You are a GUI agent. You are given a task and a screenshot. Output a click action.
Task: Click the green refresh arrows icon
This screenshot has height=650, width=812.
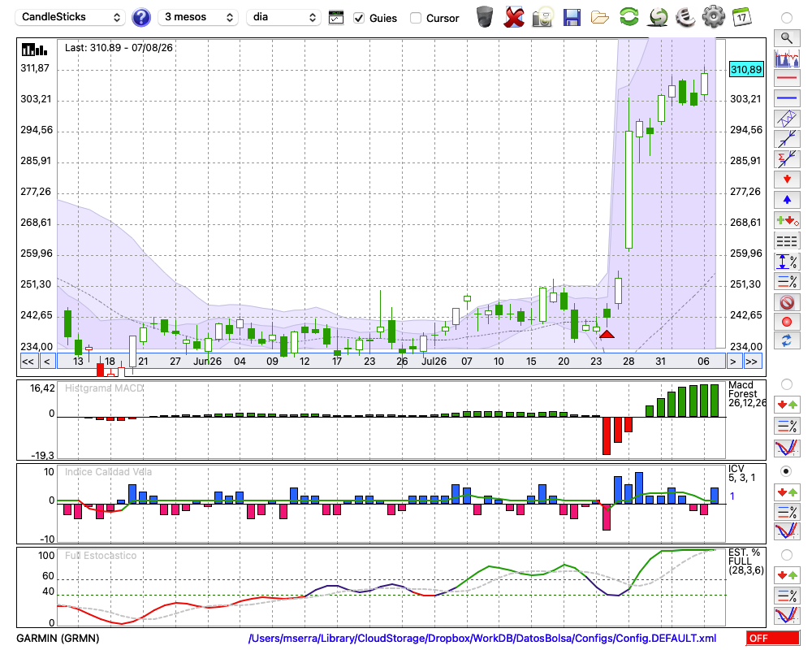(628, 16)
